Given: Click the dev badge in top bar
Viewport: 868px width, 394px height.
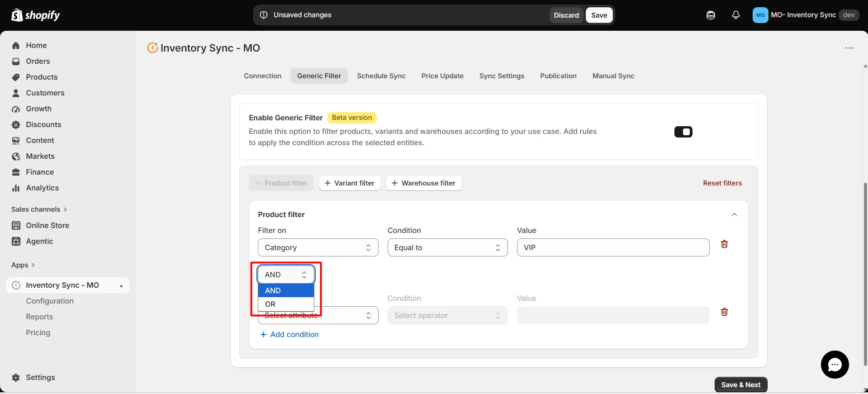Looking at the screenshot, I should tap(849, 15).
